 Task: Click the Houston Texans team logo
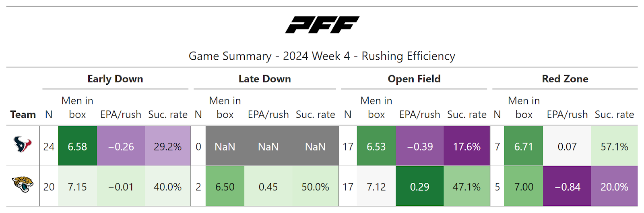[x=23, y=144]
